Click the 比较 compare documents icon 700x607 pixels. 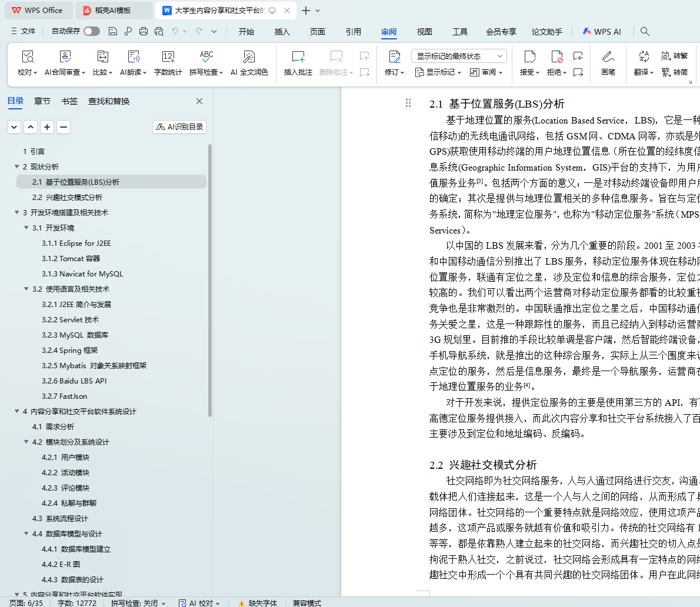pos(102,63)
